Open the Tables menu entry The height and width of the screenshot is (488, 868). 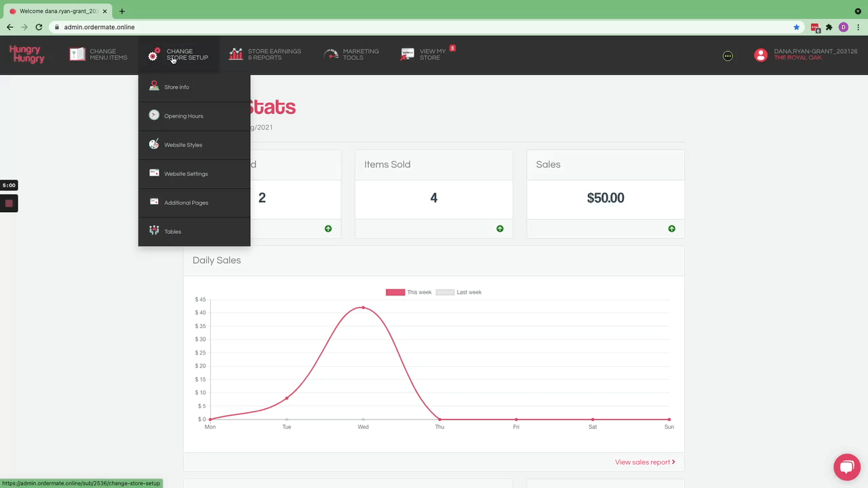(x=194, y=232)
